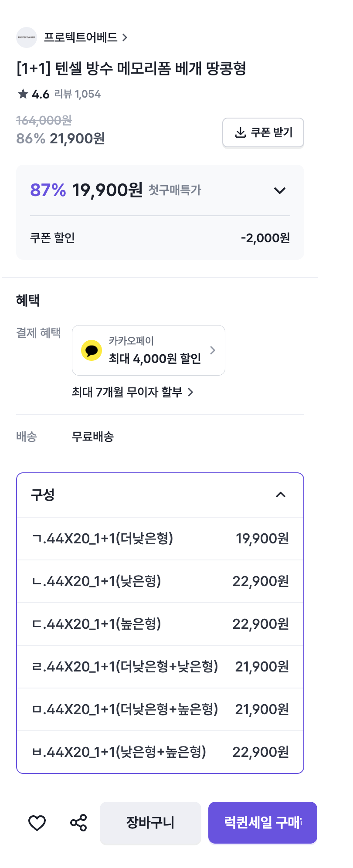Click the 쿠폰 받기 button
The height and width of the screenshot is (868, 353).
263,132
